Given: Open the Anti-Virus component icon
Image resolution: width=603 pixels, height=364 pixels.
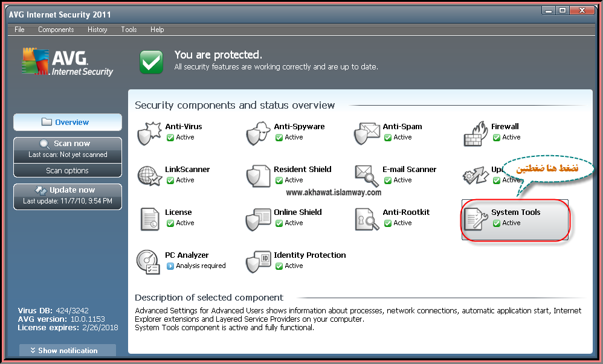Looking at the screenshot, I should (x=149, y=133).
